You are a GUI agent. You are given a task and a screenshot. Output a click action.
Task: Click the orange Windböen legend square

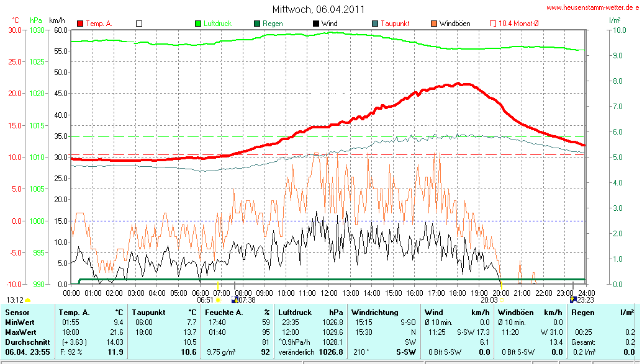[433, 24]
